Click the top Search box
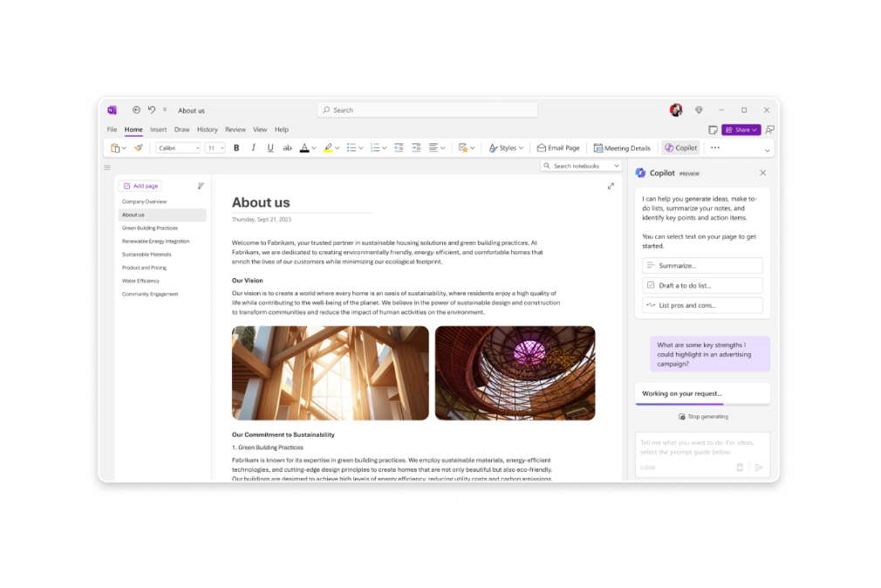Image resolution: width=881 pixels, height=588 pixels. pyautogui.click(x=427, y=110)
